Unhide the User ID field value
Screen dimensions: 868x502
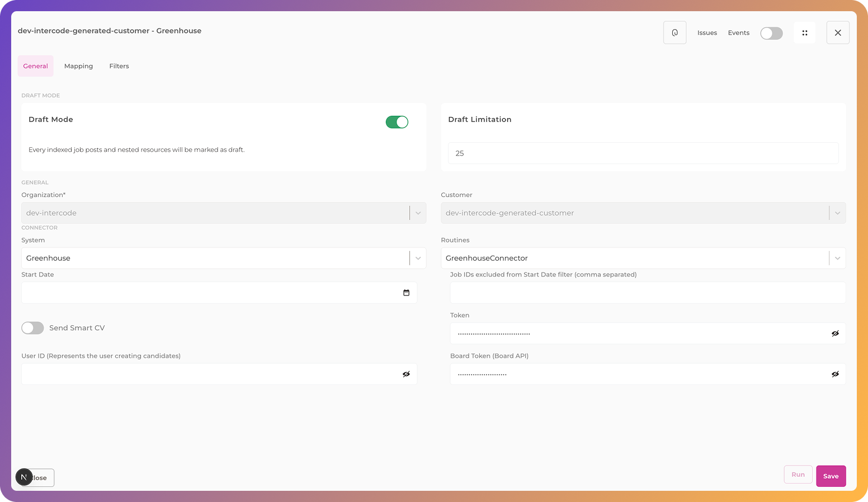[406, 374]
